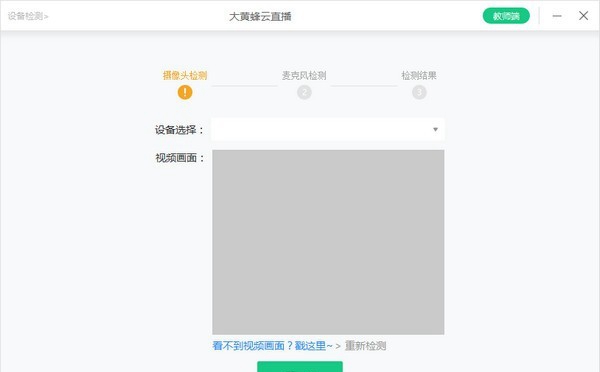The width and height of the screenshot is (600, 372).
Task: Click the orange exclamation step icon
Action: pos(185,92)
